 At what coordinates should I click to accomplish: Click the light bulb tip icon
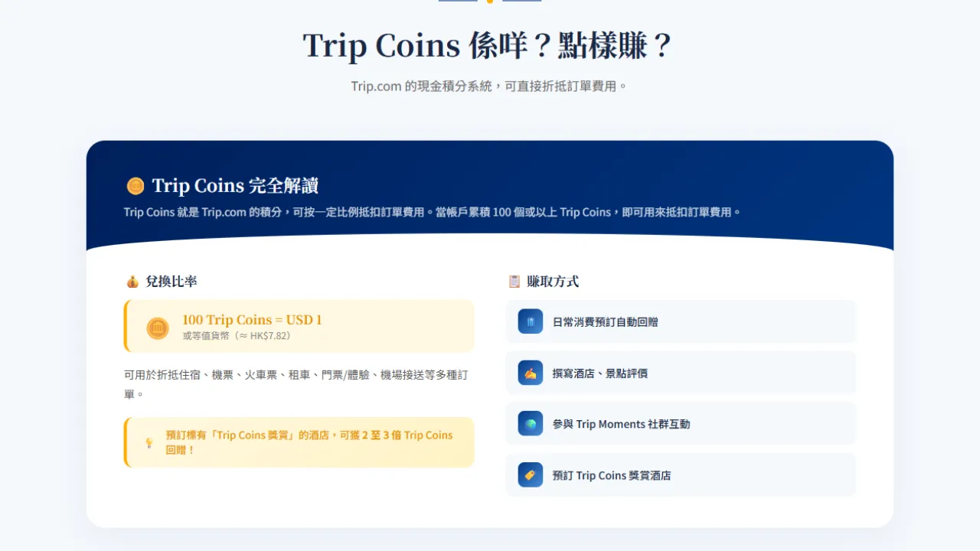(x=149, y=443)
